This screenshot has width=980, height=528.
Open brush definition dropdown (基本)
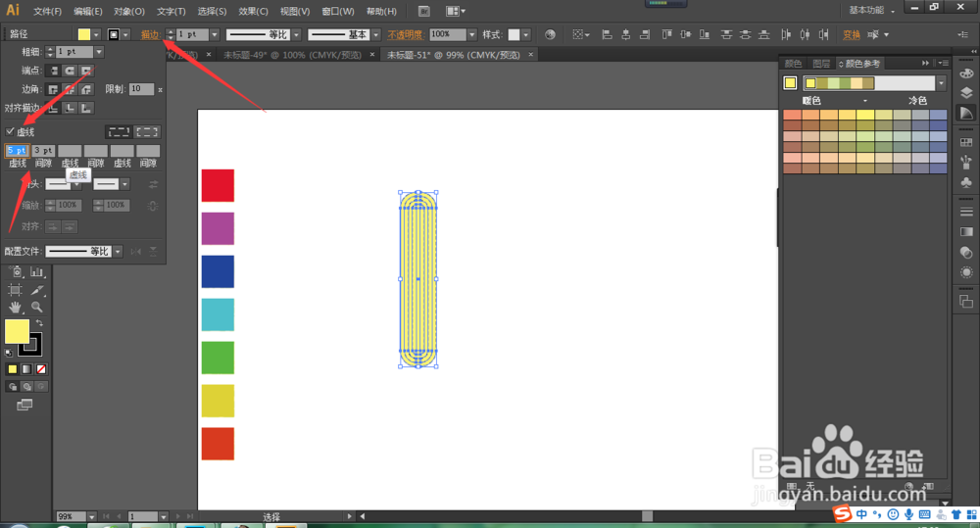[375, 35]
